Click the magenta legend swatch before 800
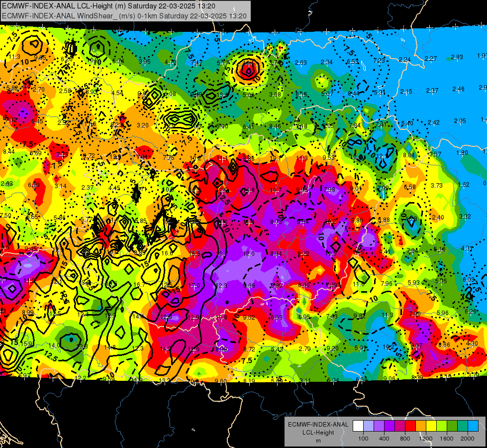This screenshot has height=448, width=487. click(x=400, y=426)
